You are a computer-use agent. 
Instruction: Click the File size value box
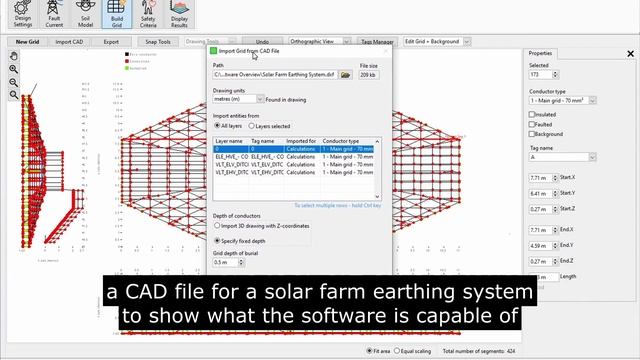(x=369, y=75)
